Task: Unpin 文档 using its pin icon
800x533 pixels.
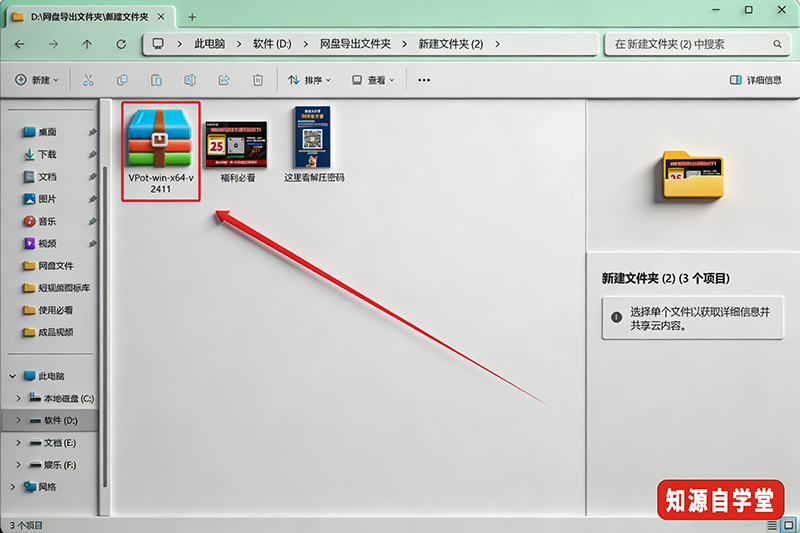Action: (92, 176)
